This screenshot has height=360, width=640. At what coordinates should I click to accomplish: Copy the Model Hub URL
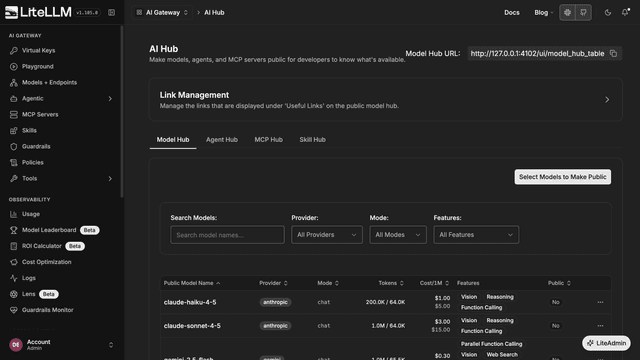pos(613,53)
